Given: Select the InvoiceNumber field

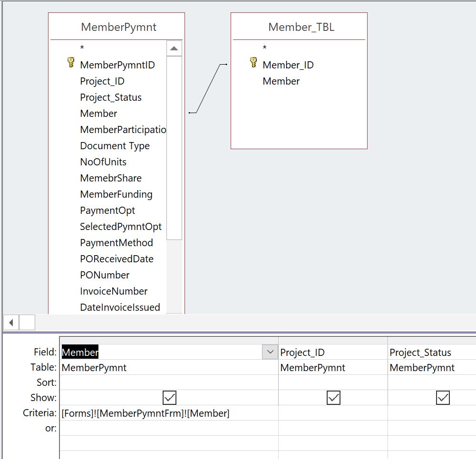Looking at the screenshot, I should (x=114, y=291).
